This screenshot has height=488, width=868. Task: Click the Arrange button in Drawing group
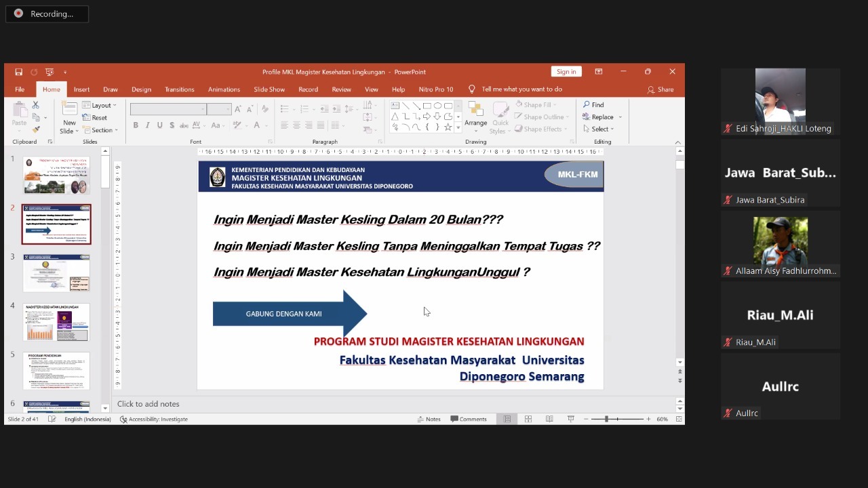tap(475, 115)
